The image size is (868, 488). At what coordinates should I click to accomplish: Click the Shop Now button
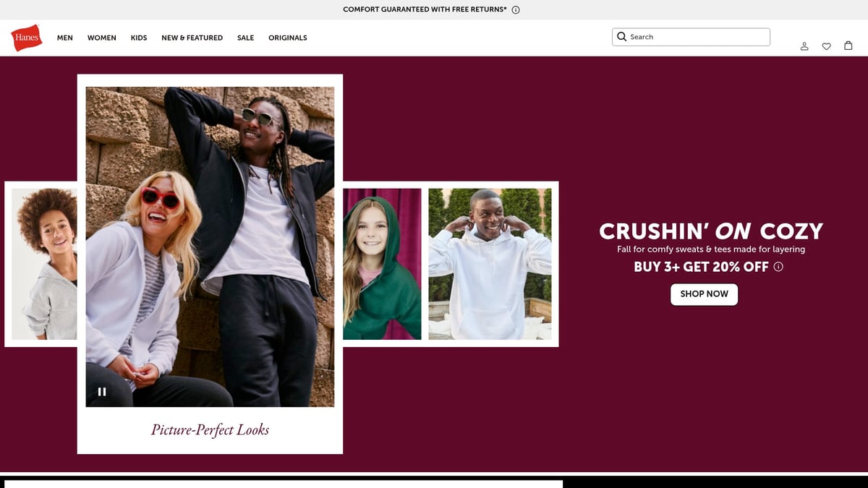705,294
